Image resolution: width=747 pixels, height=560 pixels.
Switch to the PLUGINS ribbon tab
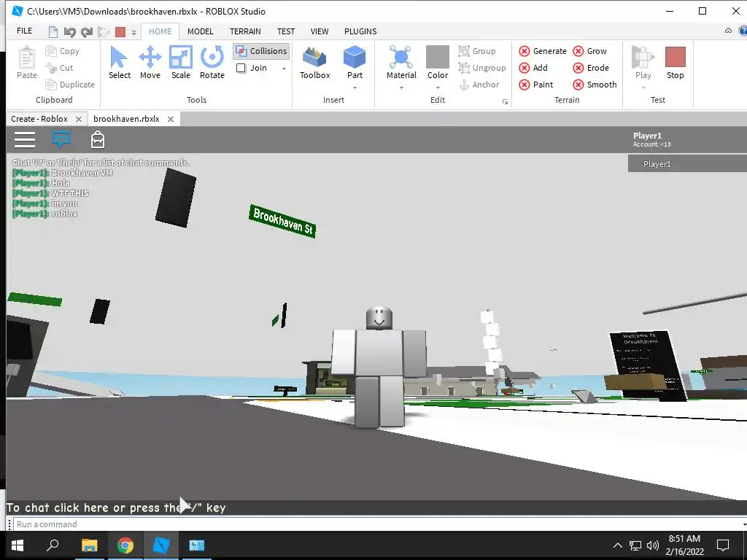pos(360,31)
